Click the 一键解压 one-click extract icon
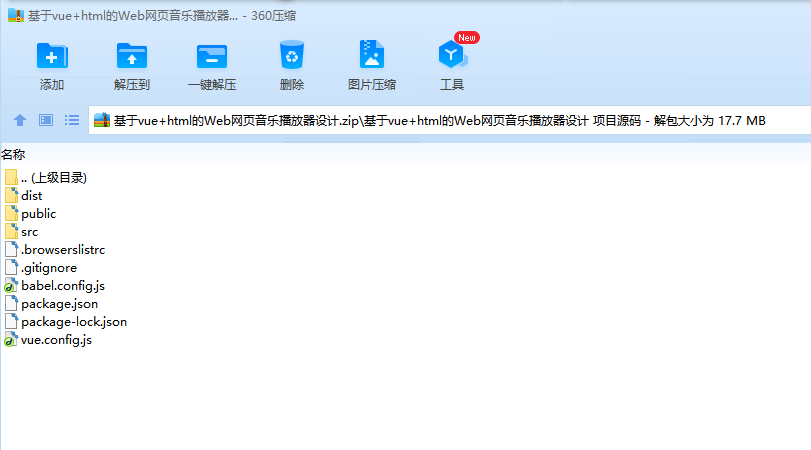Viewport: 811px width, 450px height. pyautogui.click(x=212, y=56)
